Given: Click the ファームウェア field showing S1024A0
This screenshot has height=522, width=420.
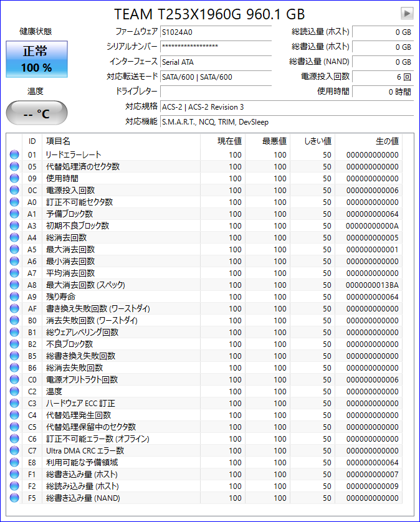Looking at the screenshot, I should (216, 32).
